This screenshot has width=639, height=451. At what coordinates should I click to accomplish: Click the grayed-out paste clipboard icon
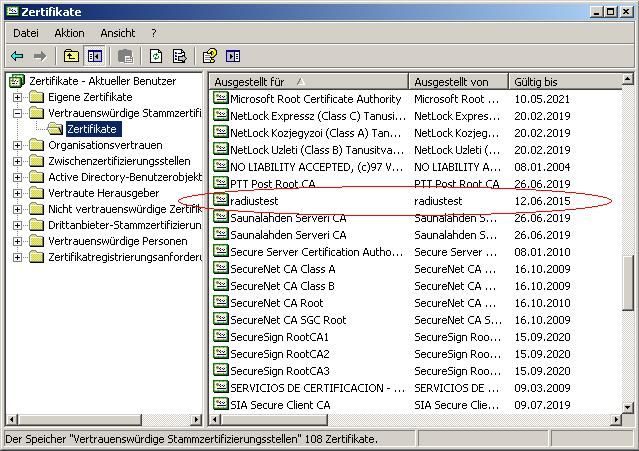[x=126, y=56]
